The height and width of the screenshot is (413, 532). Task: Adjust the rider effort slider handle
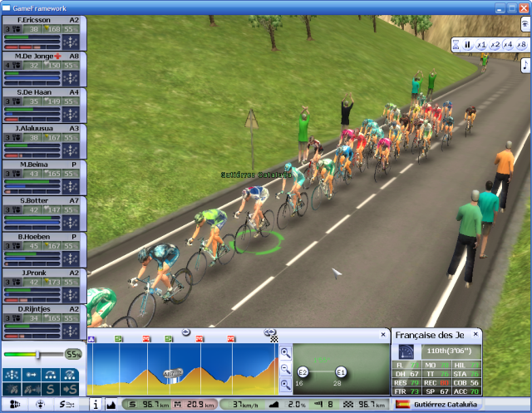(x=37, y=354)
